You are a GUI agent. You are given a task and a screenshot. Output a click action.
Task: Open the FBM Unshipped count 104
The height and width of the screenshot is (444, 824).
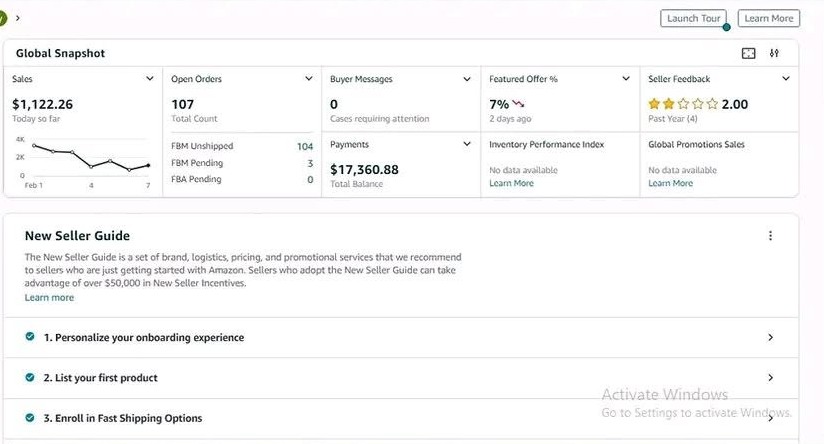coord(305,146)
